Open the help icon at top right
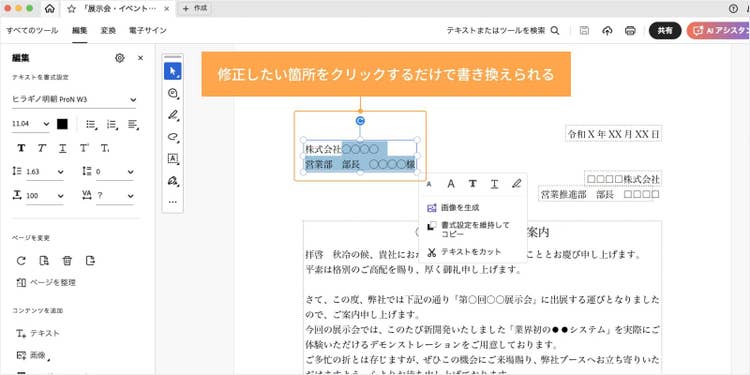The height and width of the screenshot is (375, 750). (x=733, y=9)
